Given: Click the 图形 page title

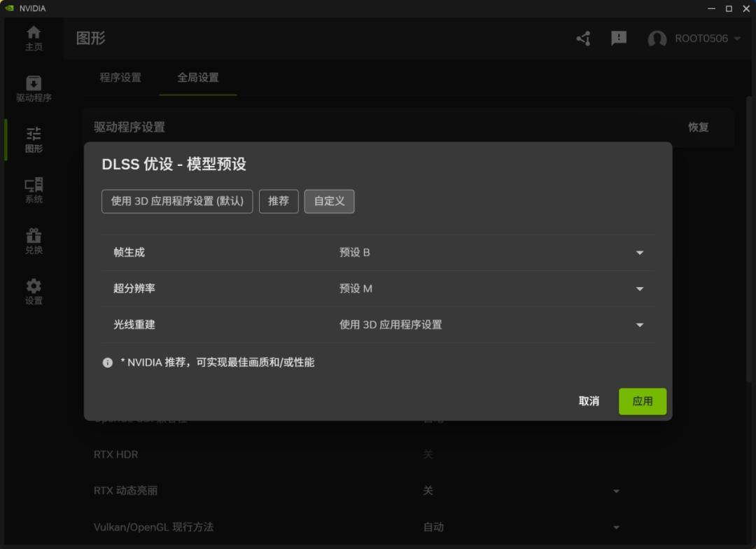Looking at the screenshot, I should pyautogui.click(x=90, y=38).
